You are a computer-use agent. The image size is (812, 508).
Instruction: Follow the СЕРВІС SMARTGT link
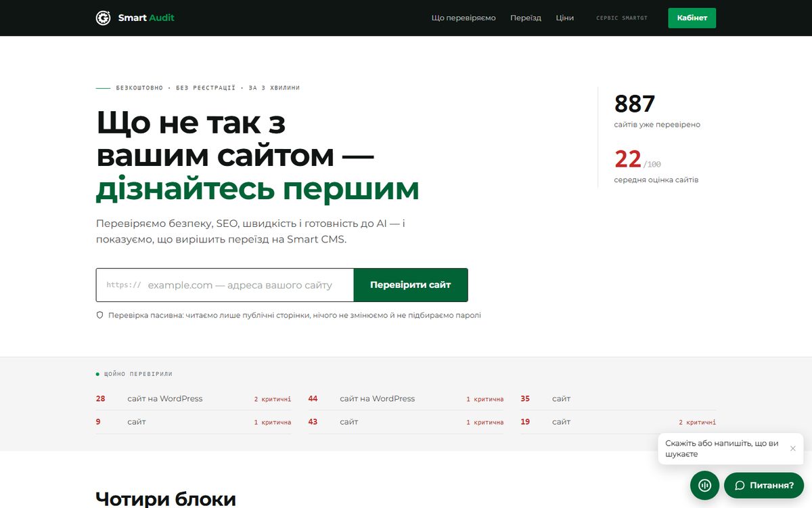(x=622, y=18)
